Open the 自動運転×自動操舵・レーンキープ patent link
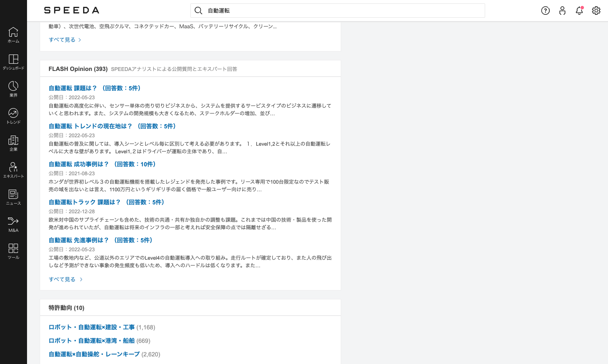 point(93,354)
